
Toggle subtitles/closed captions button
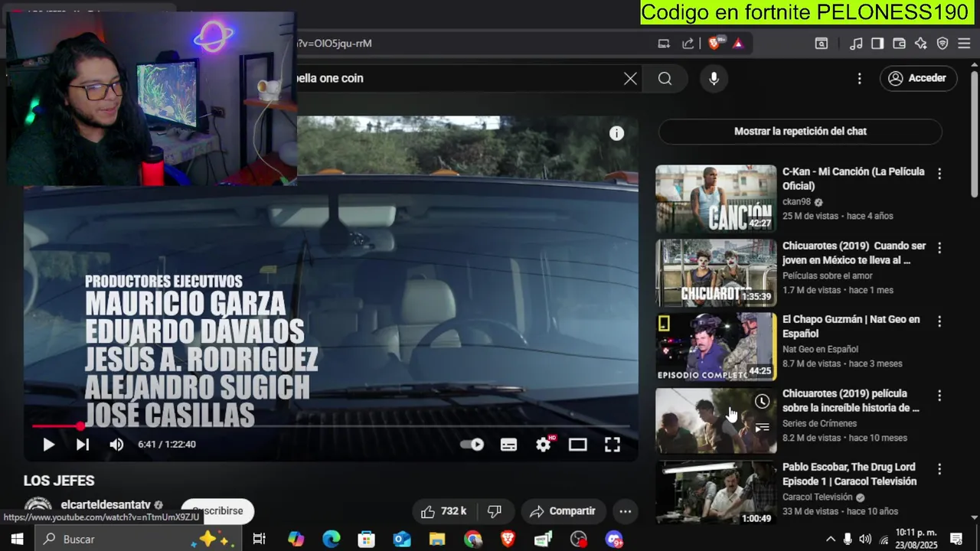(x=508, y=445)
